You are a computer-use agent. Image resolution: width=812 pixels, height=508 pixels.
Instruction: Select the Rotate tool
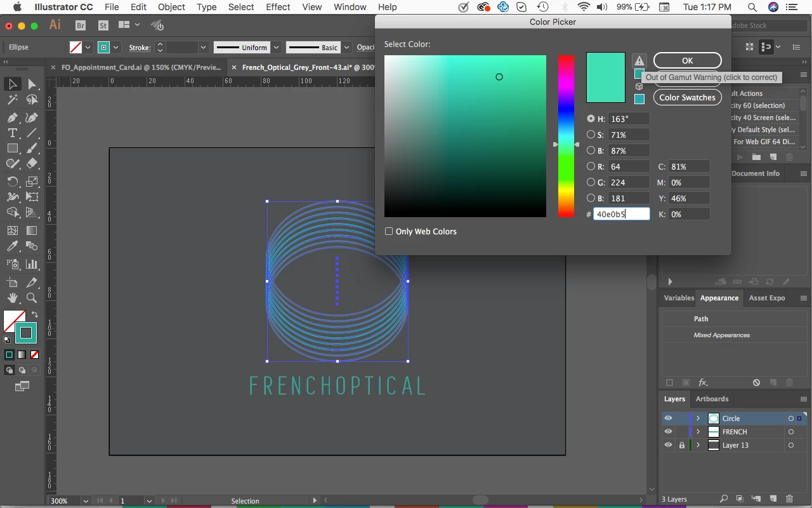(x=12, y=182)
